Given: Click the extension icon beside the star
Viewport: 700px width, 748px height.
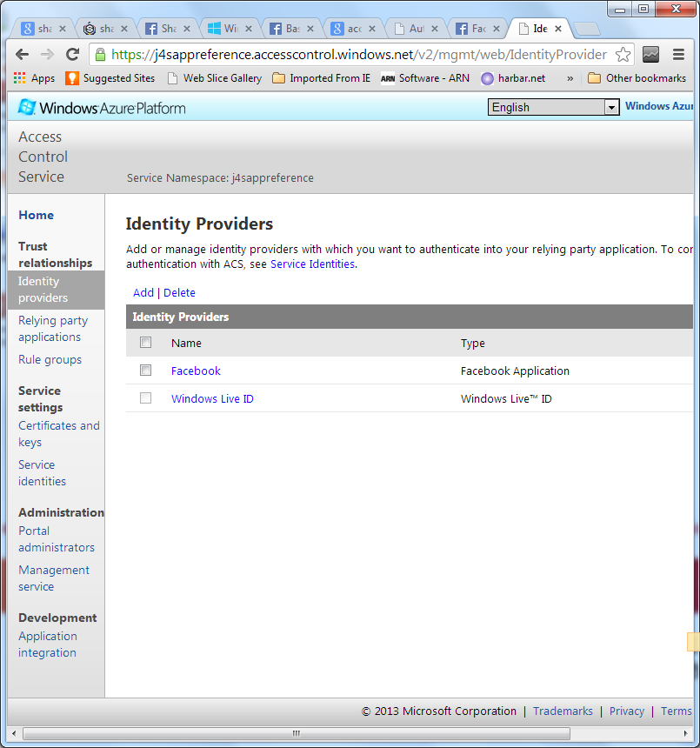Looking at the screenshot, I should click(650, 55).
